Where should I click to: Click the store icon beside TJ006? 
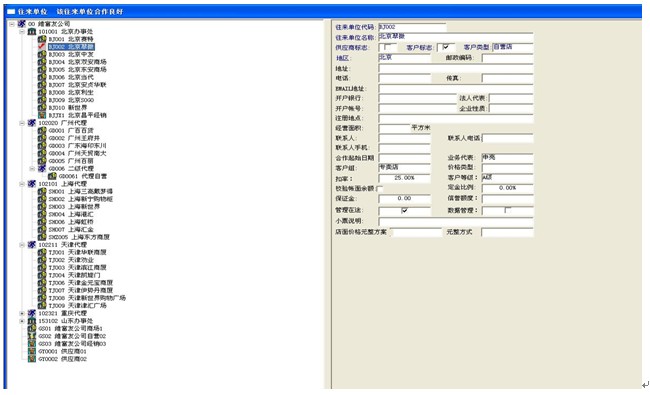42,282
